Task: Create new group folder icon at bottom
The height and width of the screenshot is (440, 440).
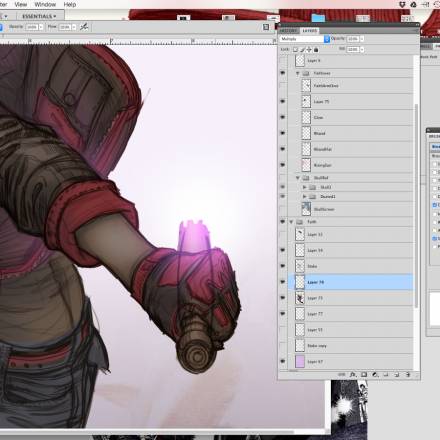Action: [386, 375]
